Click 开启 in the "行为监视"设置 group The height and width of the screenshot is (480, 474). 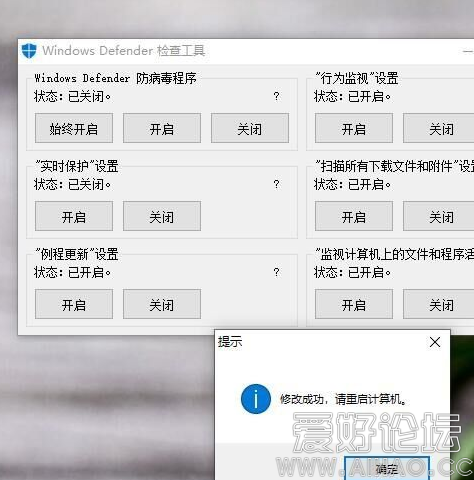point(354,128)
